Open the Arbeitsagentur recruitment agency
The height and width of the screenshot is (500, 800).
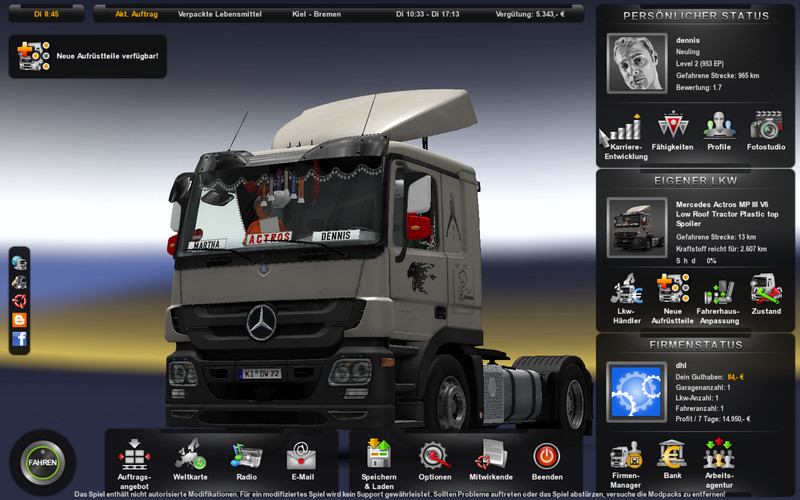click(x=719, y=463)
